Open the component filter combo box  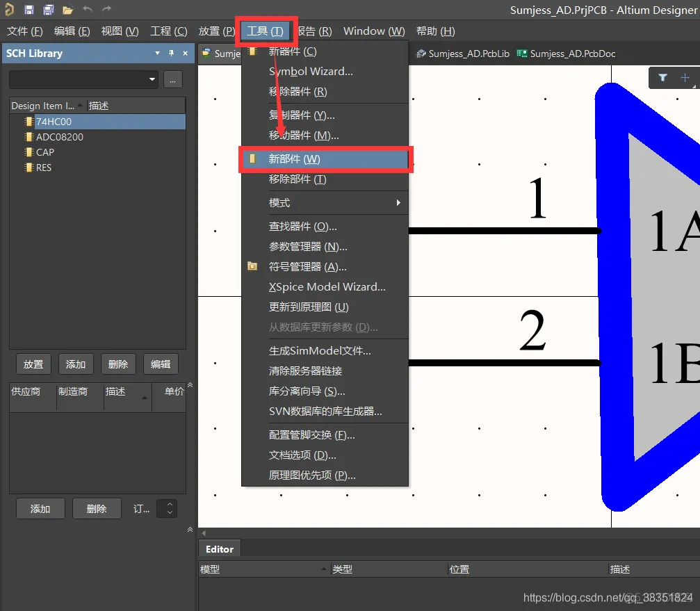coord(83,79)
